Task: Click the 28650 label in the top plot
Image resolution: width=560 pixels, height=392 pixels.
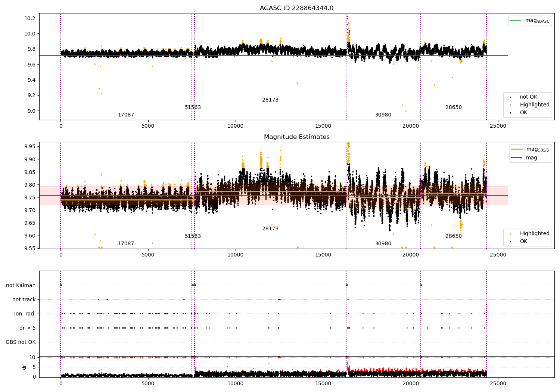Action: 454,108
